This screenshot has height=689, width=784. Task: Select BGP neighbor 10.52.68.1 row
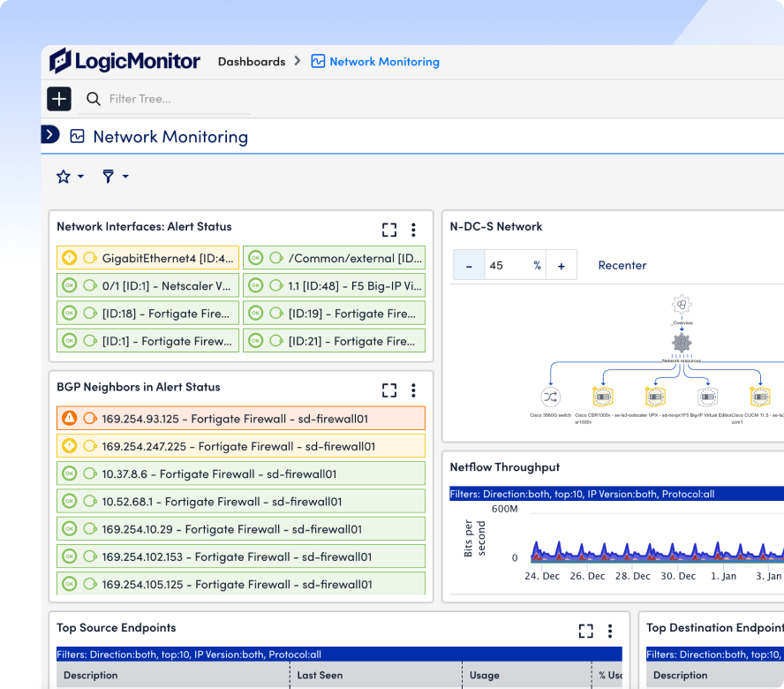tap(241, 501)
